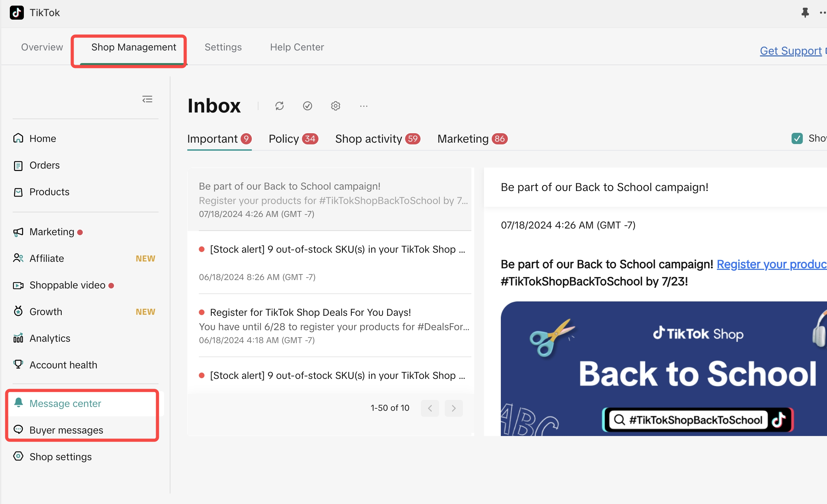
Task: Toggle the Show checkbox in Inbox
Action: (797, 138)
